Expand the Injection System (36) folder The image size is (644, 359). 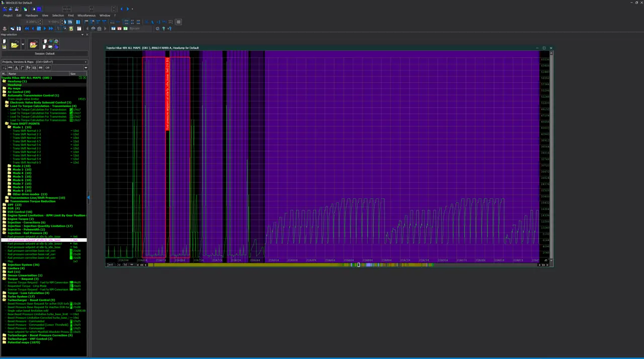4,265
